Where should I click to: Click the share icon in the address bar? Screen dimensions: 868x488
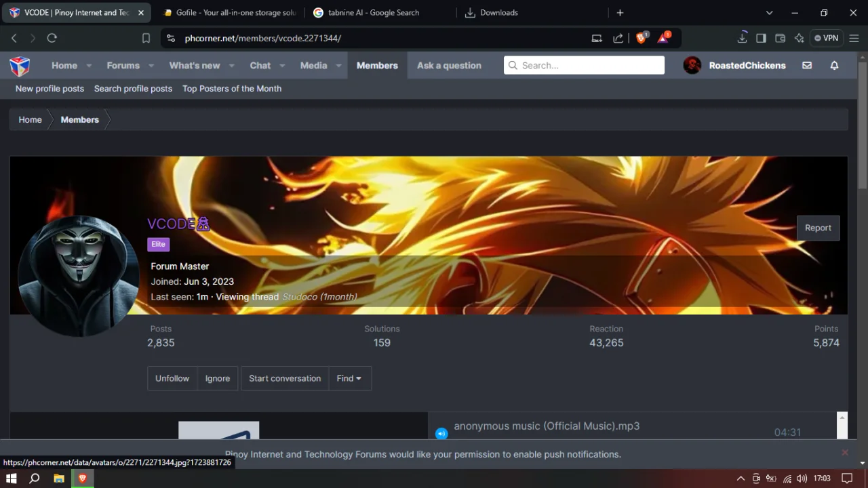coord(618,39)
